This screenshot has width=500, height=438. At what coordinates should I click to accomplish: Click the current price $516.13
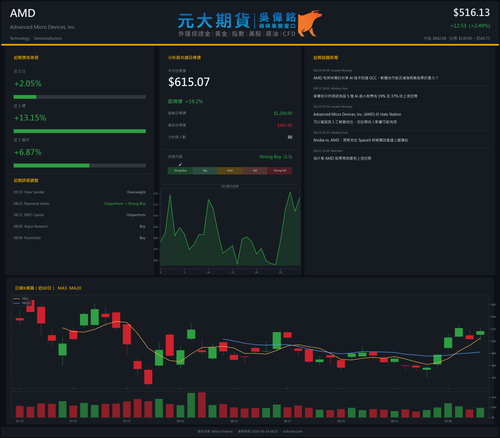[x=471, y=13]
